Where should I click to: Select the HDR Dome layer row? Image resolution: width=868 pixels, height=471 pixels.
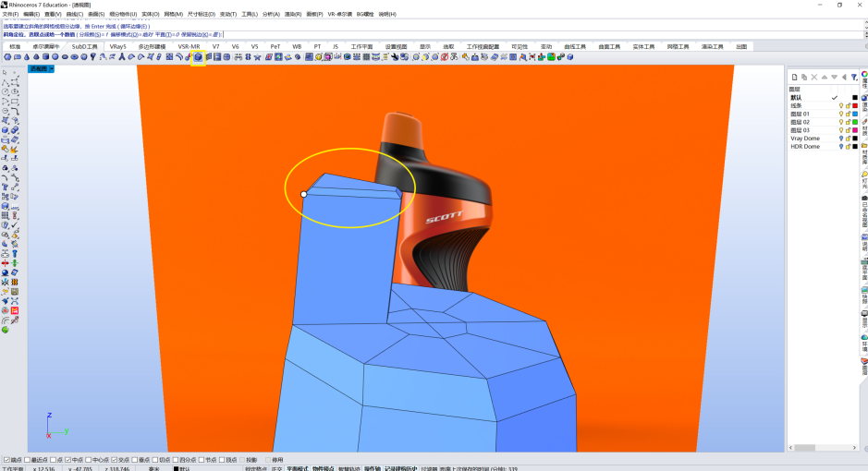click(x=823, y=147)
